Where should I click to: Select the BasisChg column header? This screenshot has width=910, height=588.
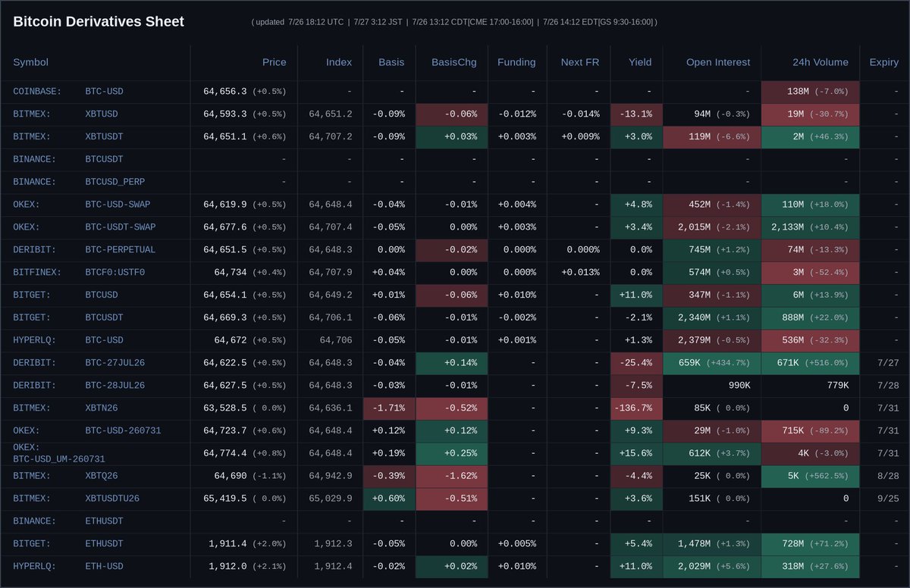pos(454,62)
